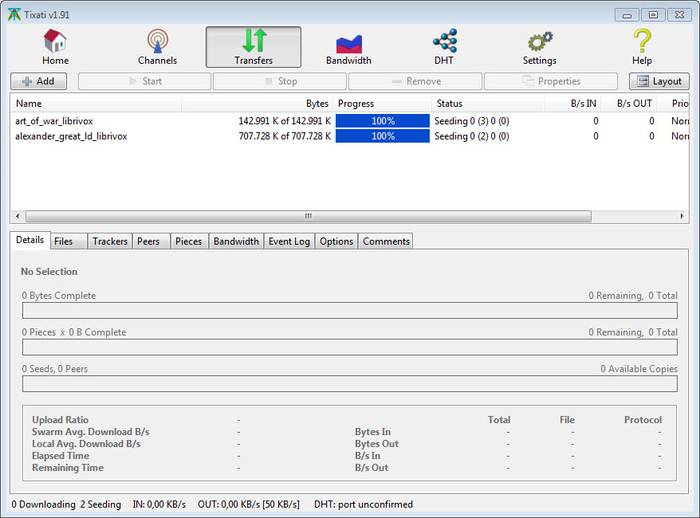The height and width of the screenshot is (518, 700).
Task: Switch to the Peers tab
Action: 151,241
